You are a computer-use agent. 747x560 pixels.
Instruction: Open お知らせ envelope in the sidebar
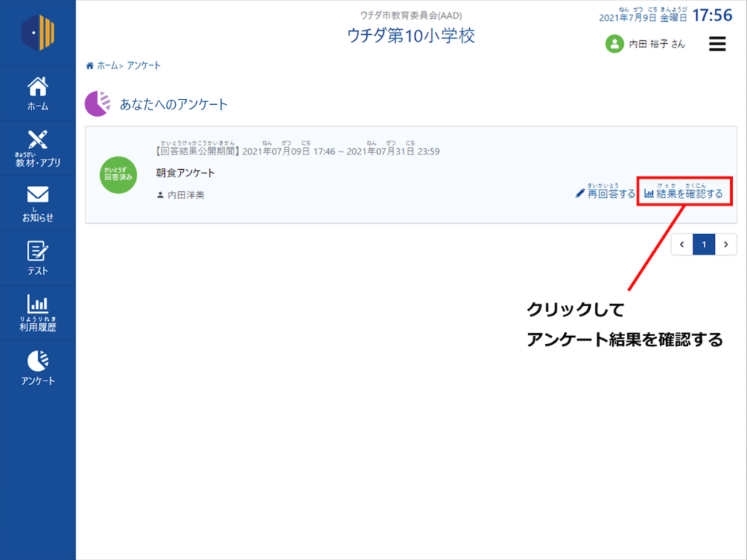click(x=37, y=203)
